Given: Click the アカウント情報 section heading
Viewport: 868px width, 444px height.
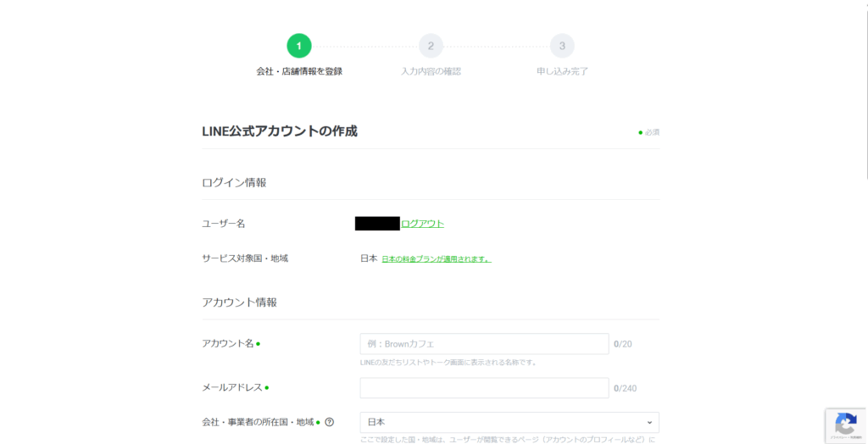Looking at the screenshot, I should pyautogui.click(x=240, y=302).
